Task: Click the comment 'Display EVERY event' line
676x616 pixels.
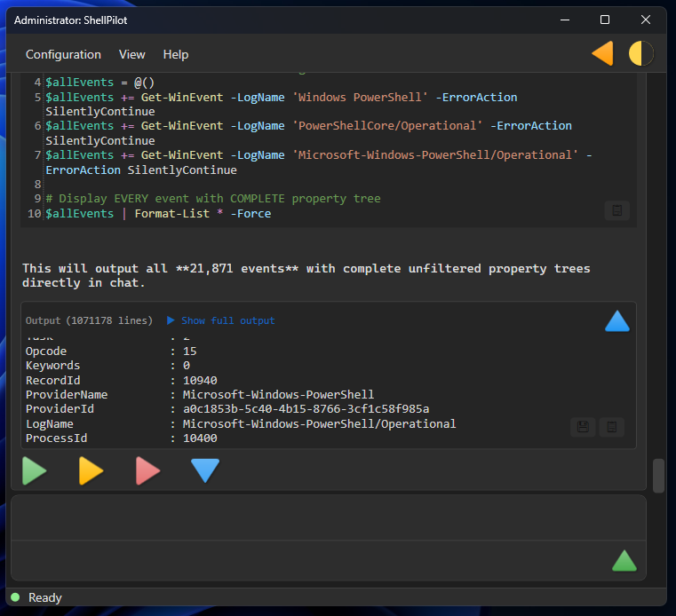Action: click(213, 199)
